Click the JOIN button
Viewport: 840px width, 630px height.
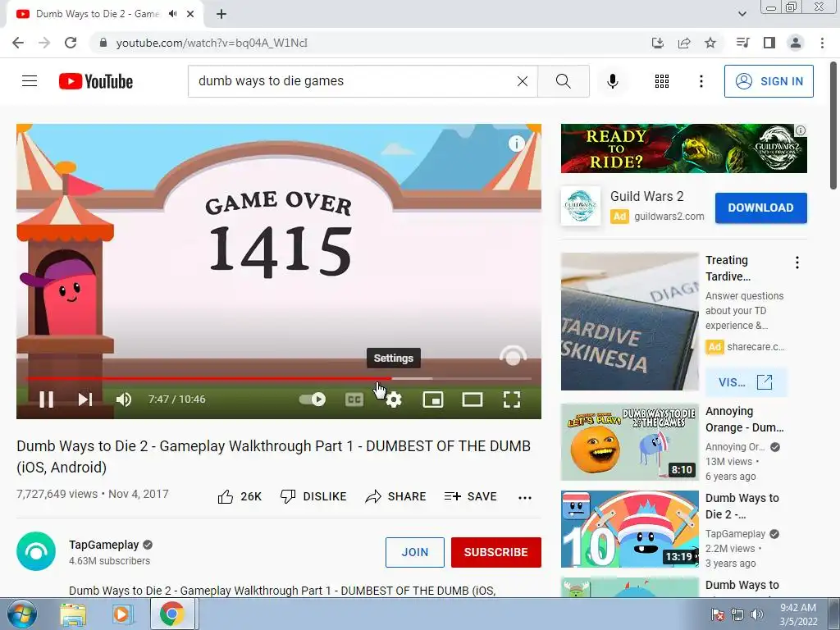tap(414, 552)
